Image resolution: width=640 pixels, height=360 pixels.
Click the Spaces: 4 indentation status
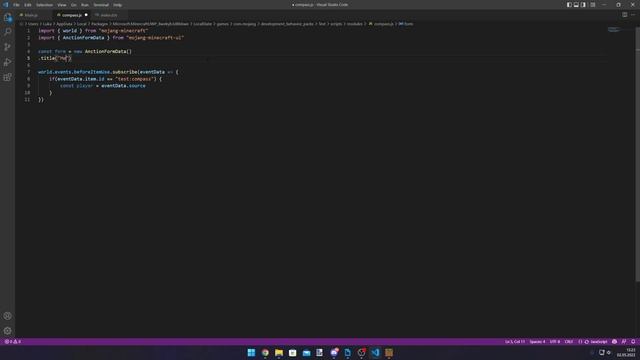[x=537, y=342]
